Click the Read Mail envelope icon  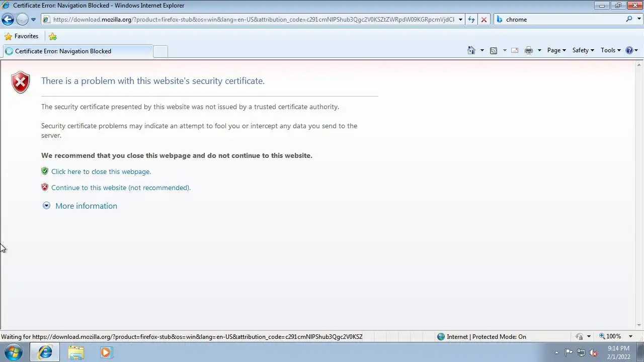[x=515, y=50]
